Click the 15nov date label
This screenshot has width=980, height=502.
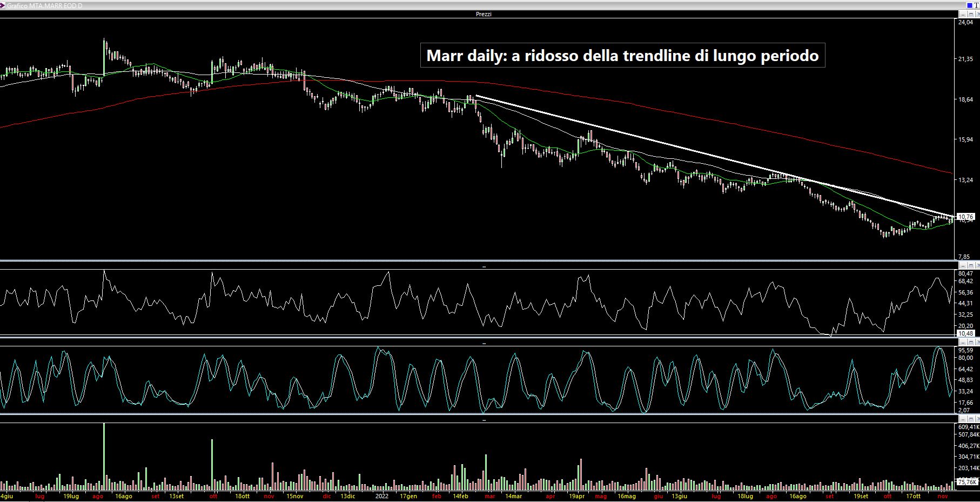point(295,496)
